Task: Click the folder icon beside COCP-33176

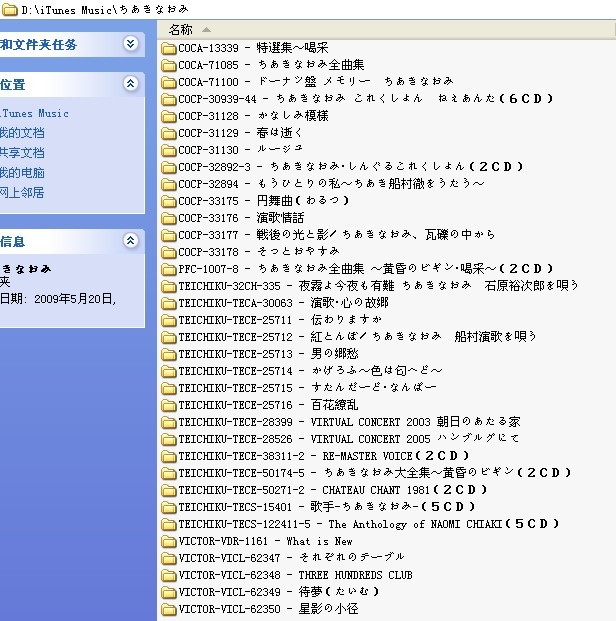Action: tap(169, 219)
